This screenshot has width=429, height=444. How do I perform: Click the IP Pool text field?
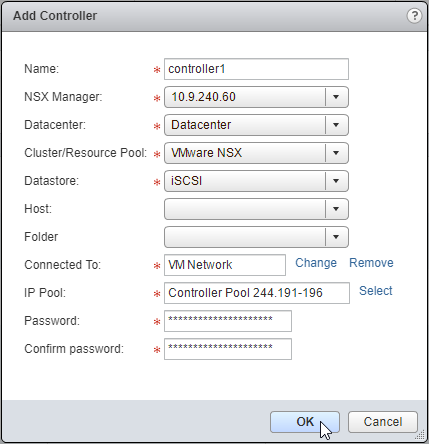(x=257, y=293)
